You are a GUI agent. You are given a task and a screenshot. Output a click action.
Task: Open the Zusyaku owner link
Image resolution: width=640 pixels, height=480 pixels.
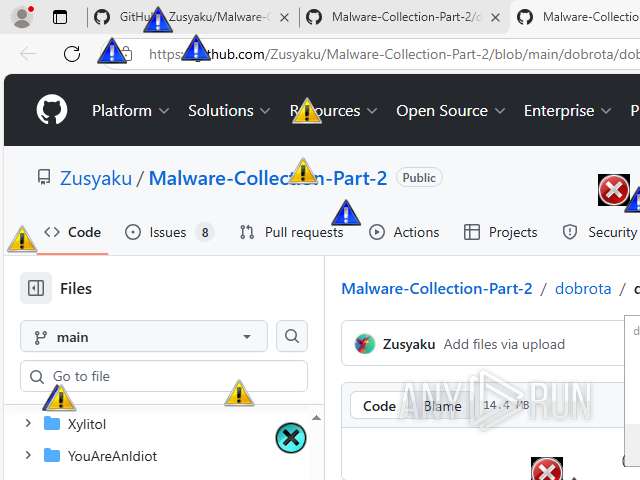coord(96,178)
